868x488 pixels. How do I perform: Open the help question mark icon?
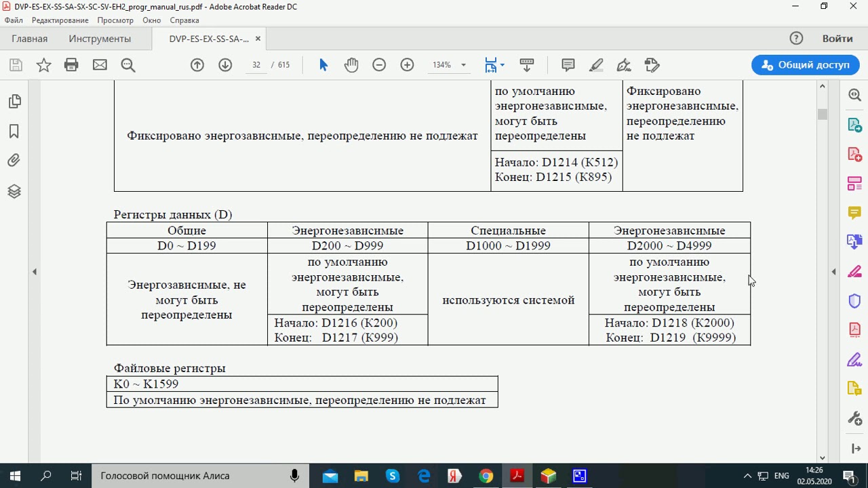point(796,39)
